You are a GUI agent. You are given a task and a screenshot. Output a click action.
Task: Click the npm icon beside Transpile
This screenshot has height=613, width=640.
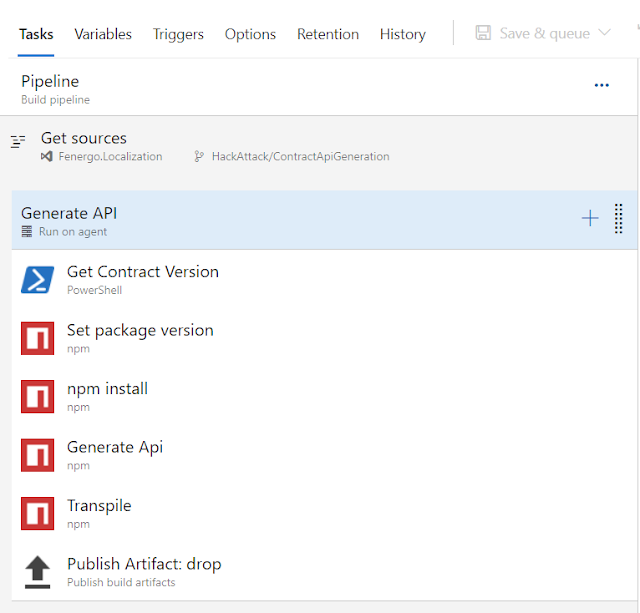[x=38, y=513]
